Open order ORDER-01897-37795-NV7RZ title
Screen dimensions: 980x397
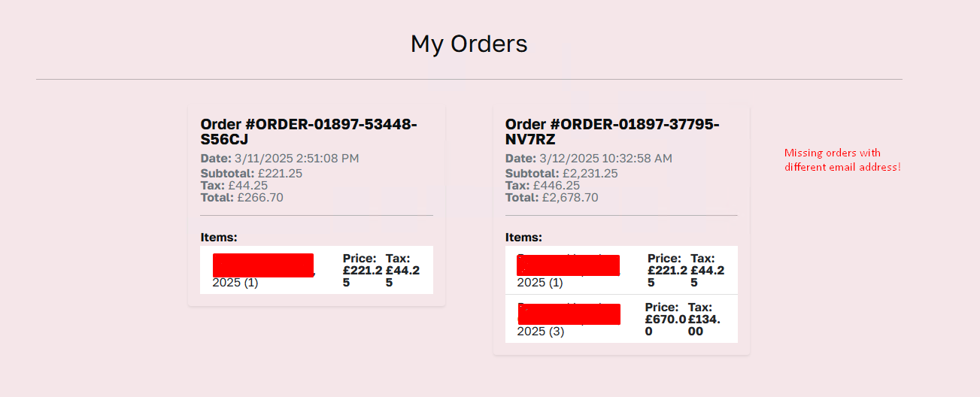pos(612,132)
